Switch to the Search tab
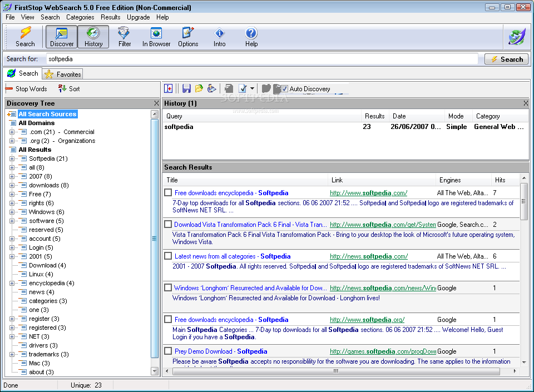Image resolution: width=534 pixels, height=392 pixels. (x=23, y=73)
